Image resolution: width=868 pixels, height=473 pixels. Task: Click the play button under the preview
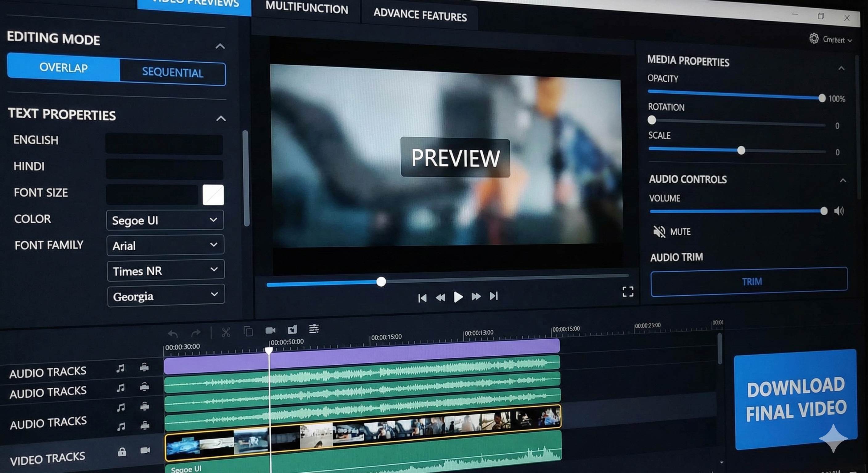(458, 297)
